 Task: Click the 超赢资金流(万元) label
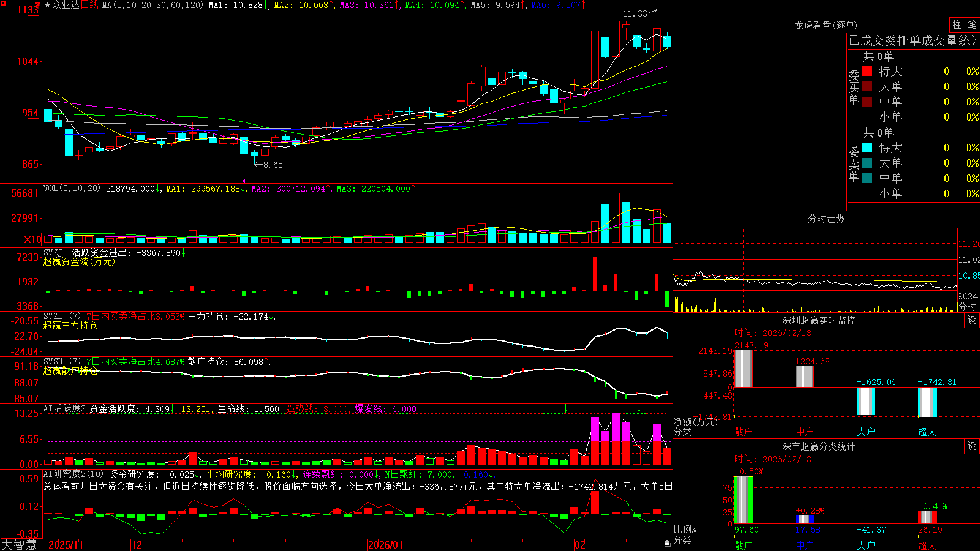point(79,261)
